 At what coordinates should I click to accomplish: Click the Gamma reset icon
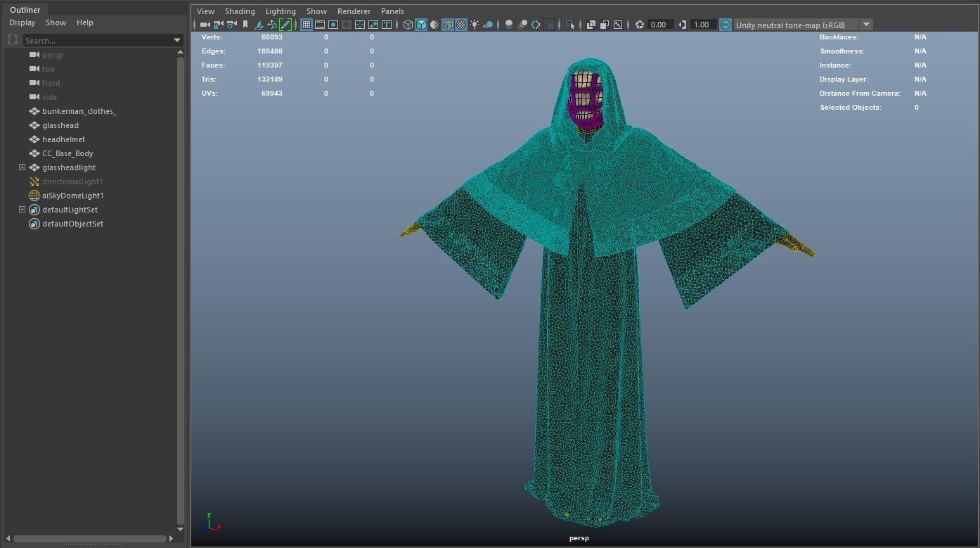tap(683, 25)
